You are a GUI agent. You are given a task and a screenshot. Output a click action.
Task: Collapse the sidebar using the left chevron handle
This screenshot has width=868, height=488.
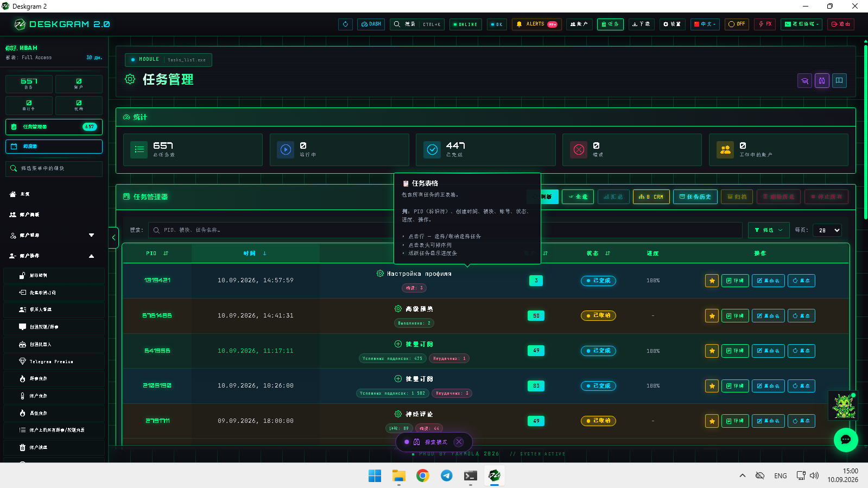point(113,238)
